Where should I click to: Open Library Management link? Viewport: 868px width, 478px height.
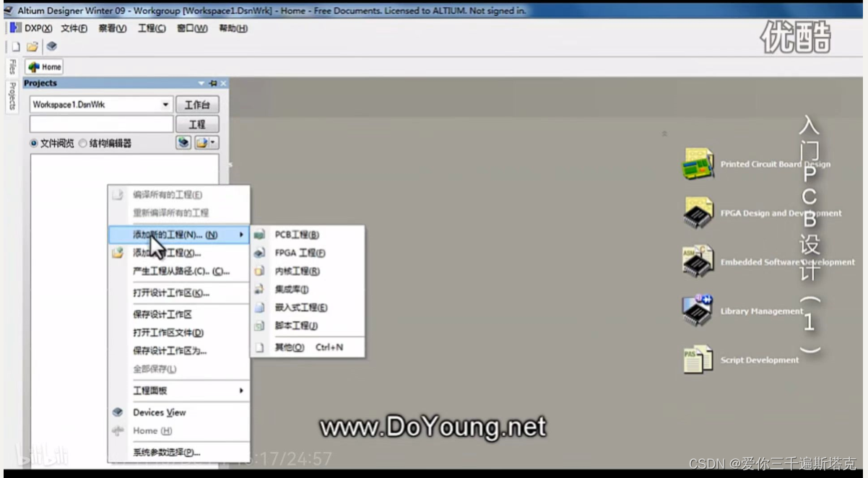(761, 311)
